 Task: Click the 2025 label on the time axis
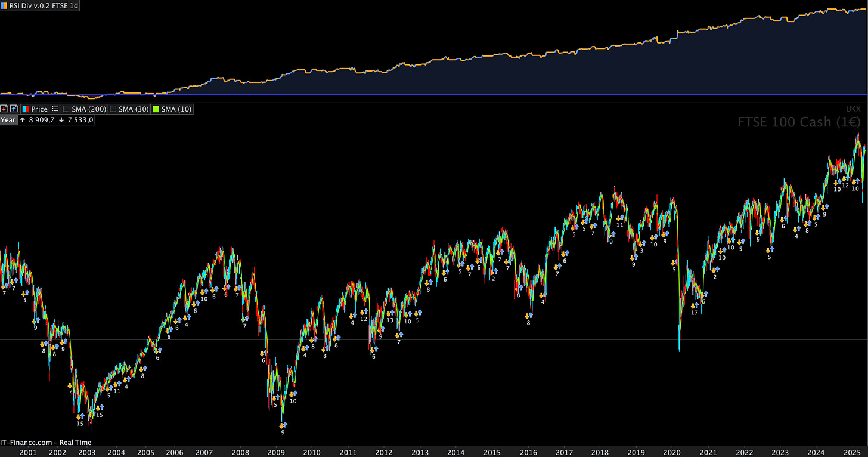pos(852,452)
